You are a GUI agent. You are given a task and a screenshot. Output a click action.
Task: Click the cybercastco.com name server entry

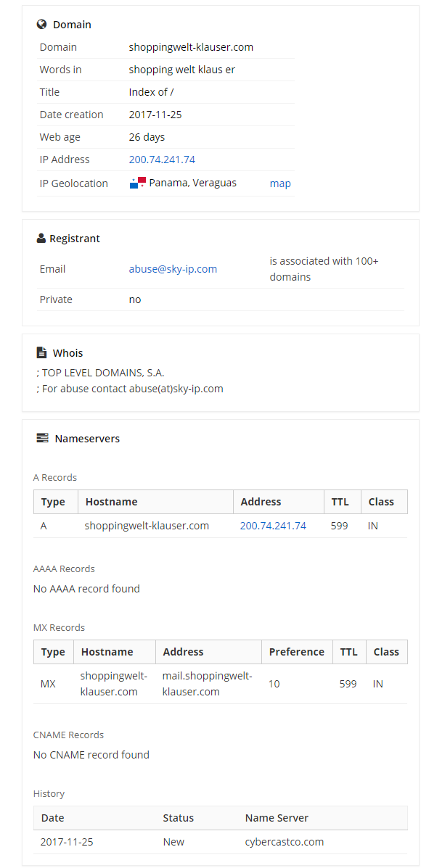(285, 842)
